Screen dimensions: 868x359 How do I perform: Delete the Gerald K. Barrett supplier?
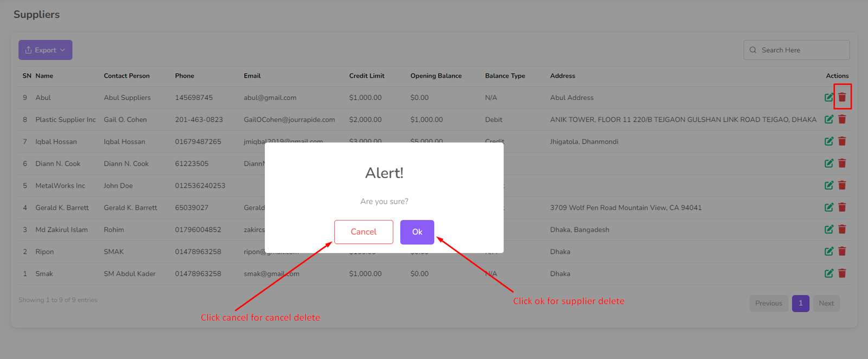click(x=842, y=207)
